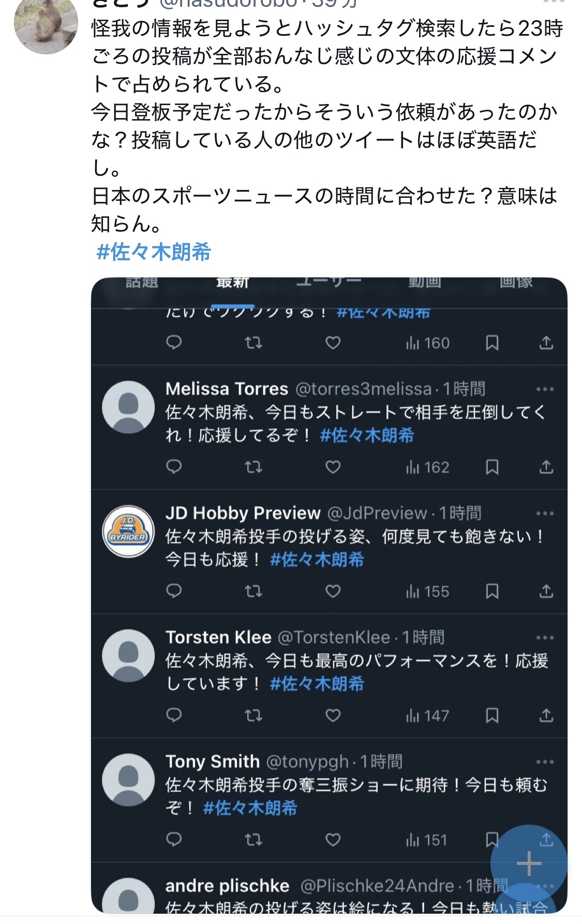This screenshot has height=924, width=582.
Task: Open the JD Byrider profile avatar
Action: pos(128,532)
